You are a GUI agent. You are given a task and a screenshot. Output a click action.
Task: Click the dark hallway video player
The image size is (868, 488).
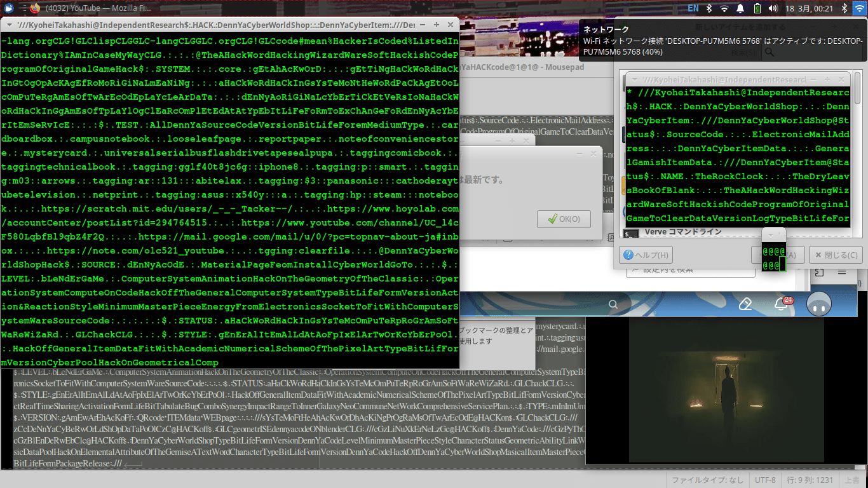pos(726,390)
